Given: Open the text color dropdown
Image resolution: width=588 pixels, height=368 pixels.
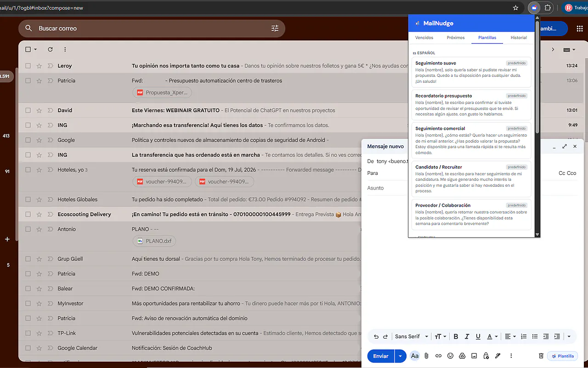Looking at the screenshot, I should tap(492, 337).
